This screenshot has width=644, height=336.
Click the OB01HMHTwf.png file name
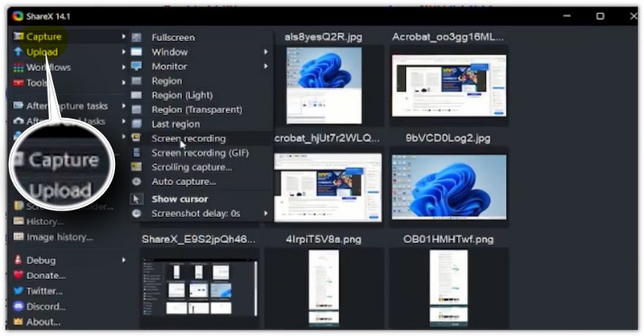448,240
